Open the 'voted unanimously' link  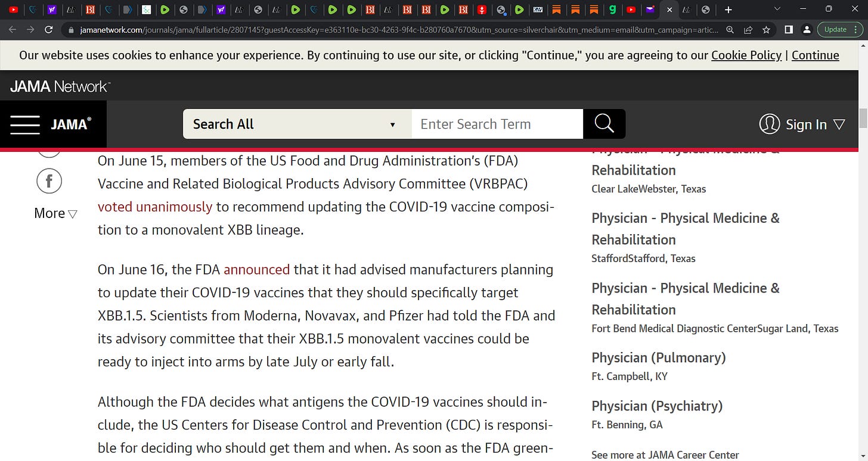point(155,207)
